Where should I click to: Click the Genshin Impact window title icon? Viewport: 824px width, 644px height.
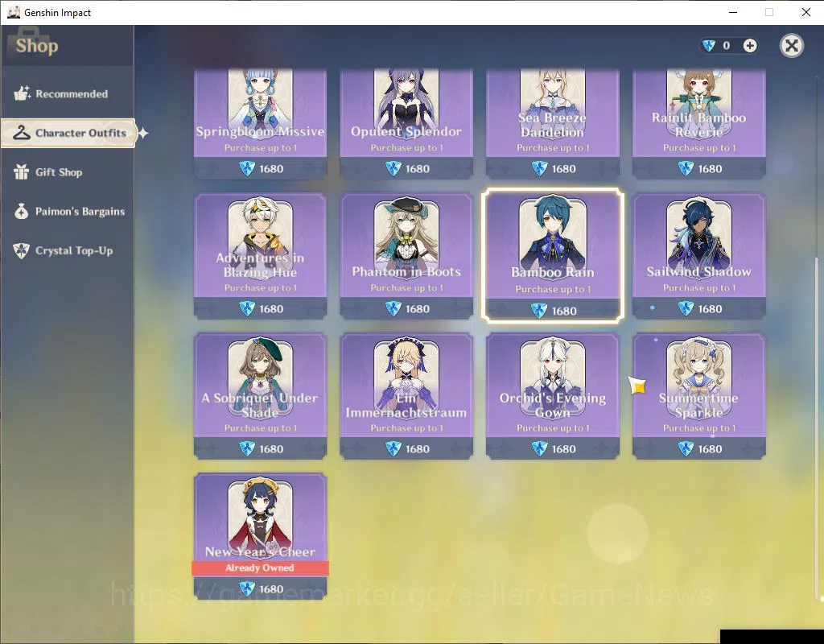pyautogui.click(x=13, y=12)
